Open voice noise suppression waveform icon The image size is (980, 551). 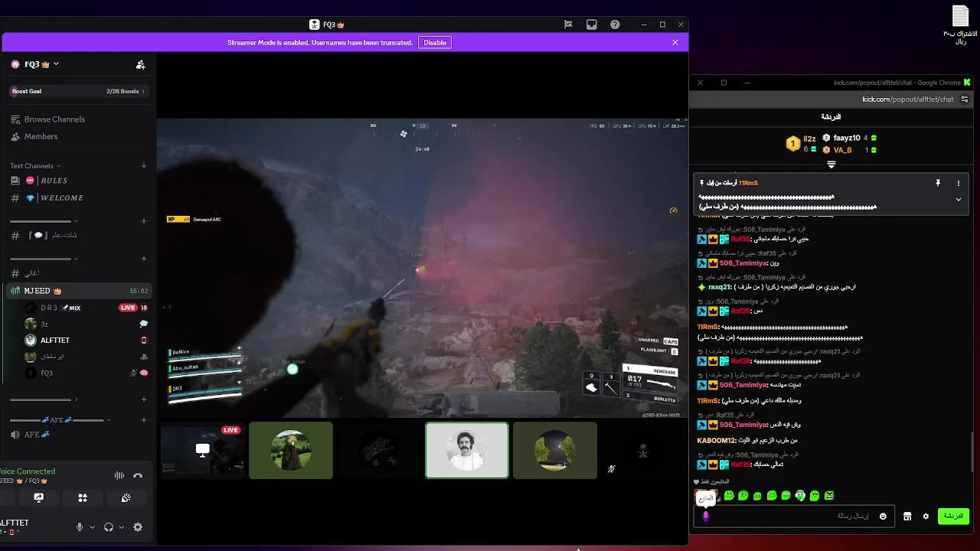click(x=119, y=475)
